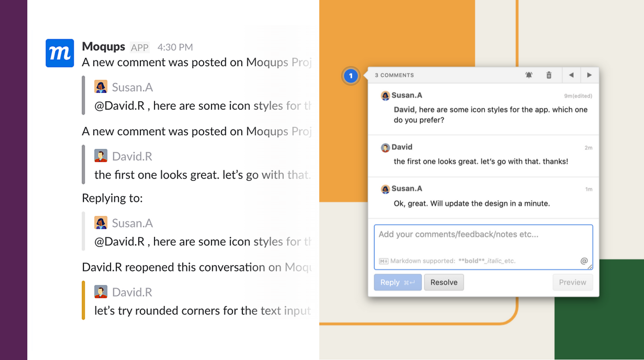Click the Reply button
644x360 pixels.
coord(398,283)
